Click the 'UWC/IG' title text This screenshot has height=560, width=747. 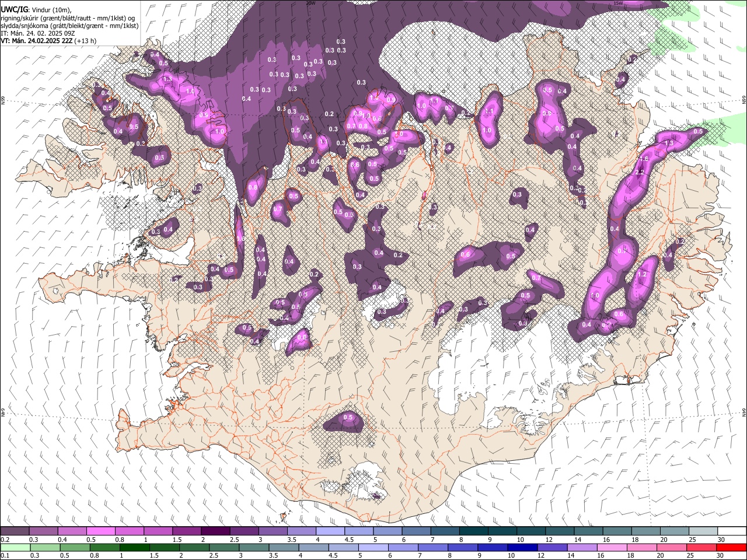pyautogui.click(x=15, y=9)
